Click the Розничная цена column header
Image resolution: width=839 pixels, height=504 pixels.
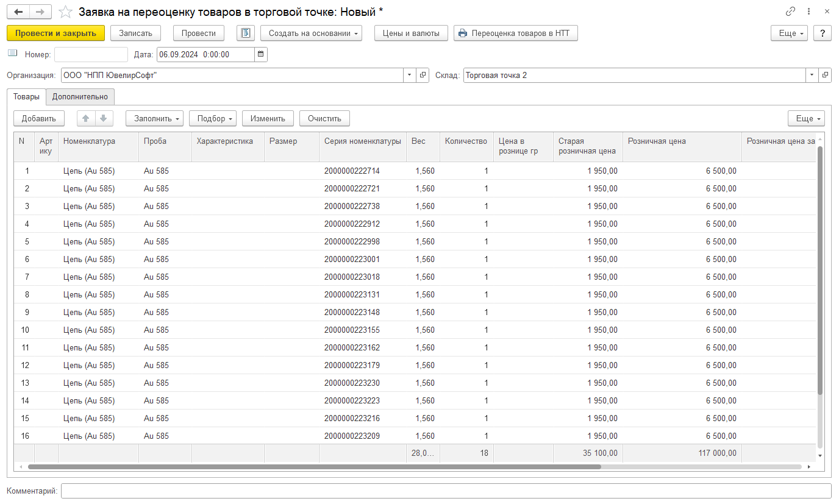click(682, 146)
